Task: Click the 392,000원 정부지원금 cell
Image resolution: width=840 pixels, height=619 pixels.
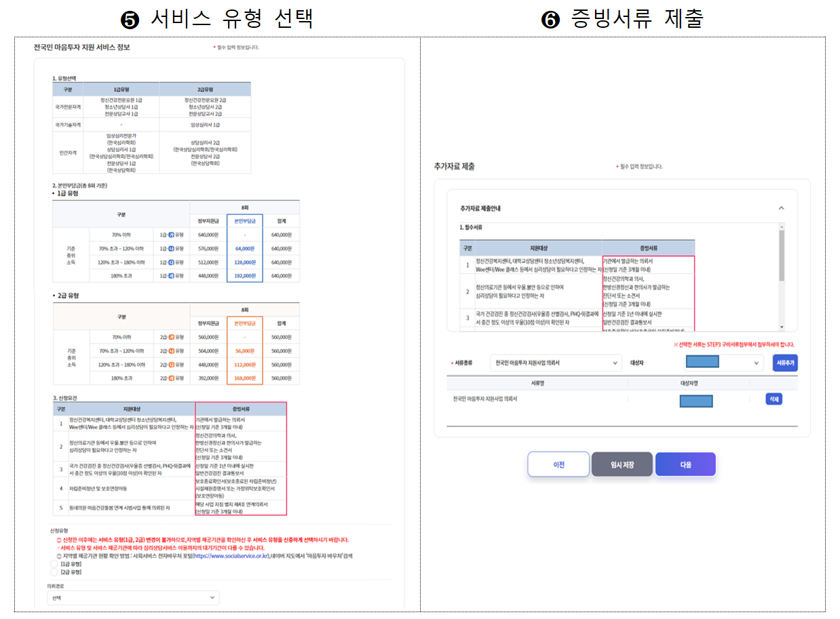Action: [x=208, y=377]
